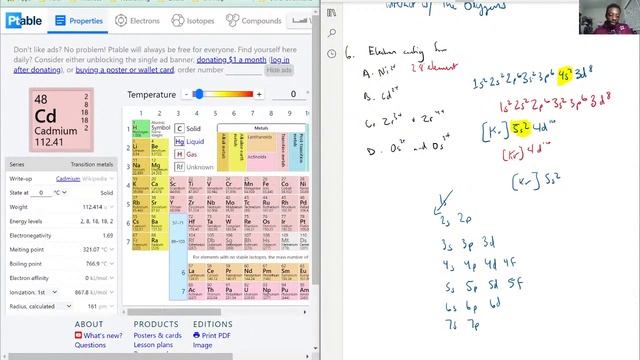
Task: Click the periodic table horizontal scrollbar
Action: [174, 312]
